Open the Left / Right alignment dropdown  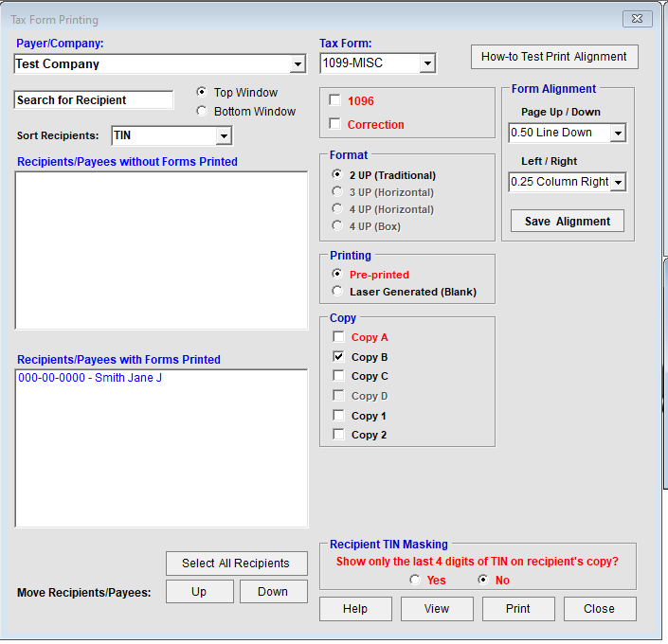[618, 182]
